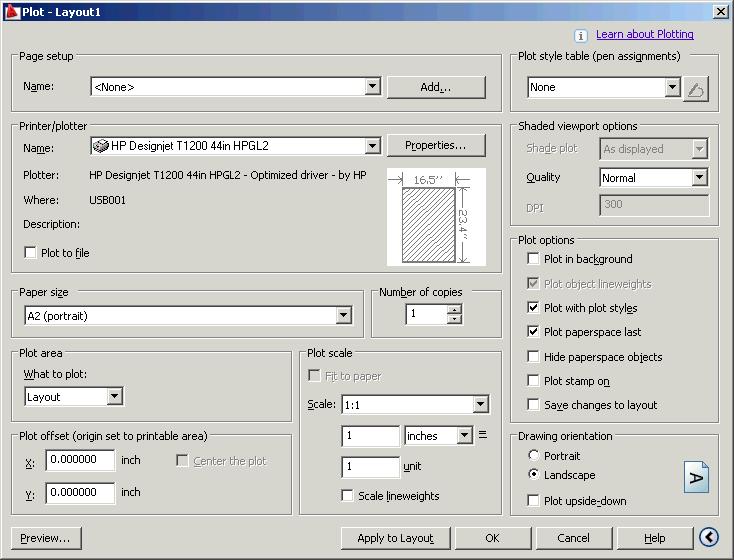Enable Scale lineweights checkbox
The image size is (734, 560).
347,495
